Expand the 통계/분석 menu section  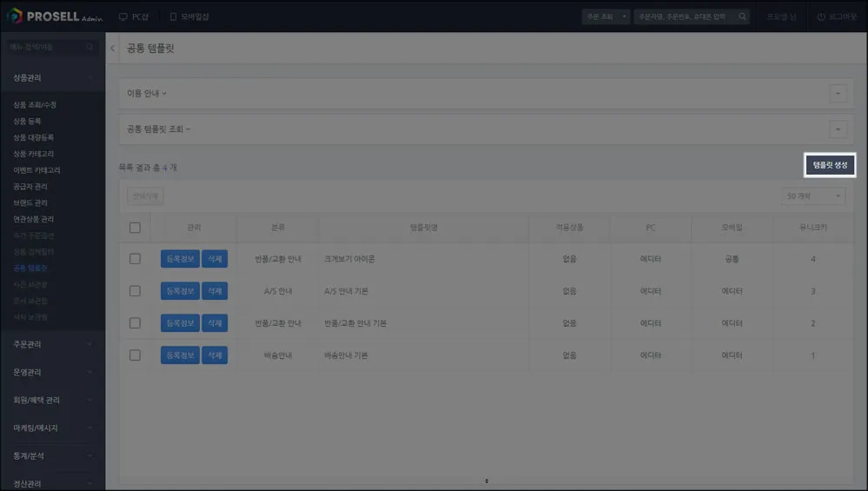[x=53, y=455]
